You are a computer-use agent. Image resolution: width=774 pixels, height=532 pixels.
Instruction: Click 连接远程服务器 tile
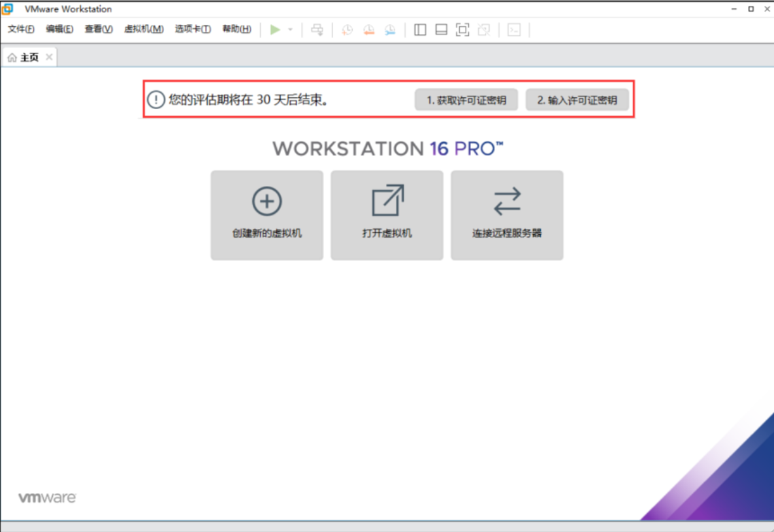(x=507, y=215)
